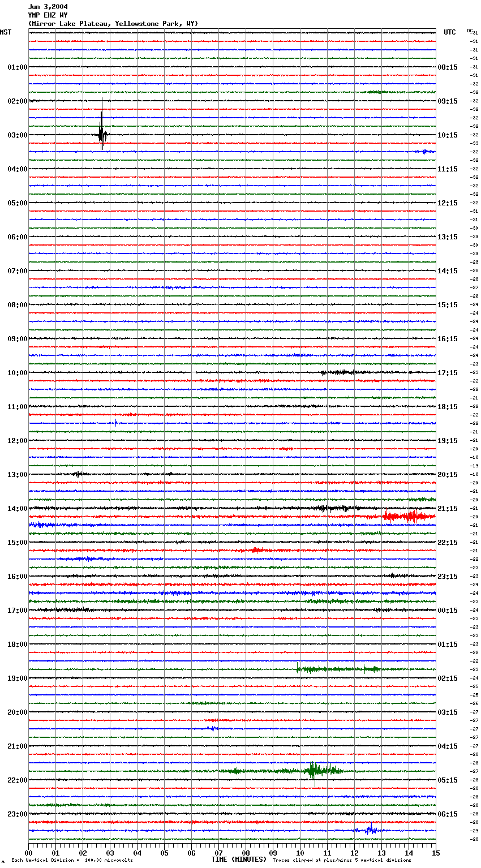Click the UTC time label "06:15"
The width and height of the screenshot is (481, 868).
(x=448, y=814)
